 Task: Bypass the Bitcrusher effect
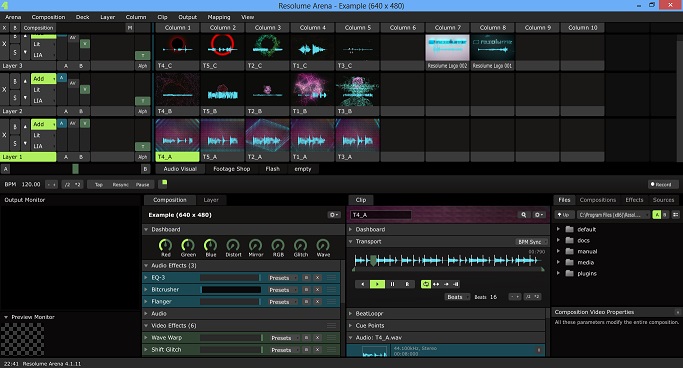pos(306,290)
